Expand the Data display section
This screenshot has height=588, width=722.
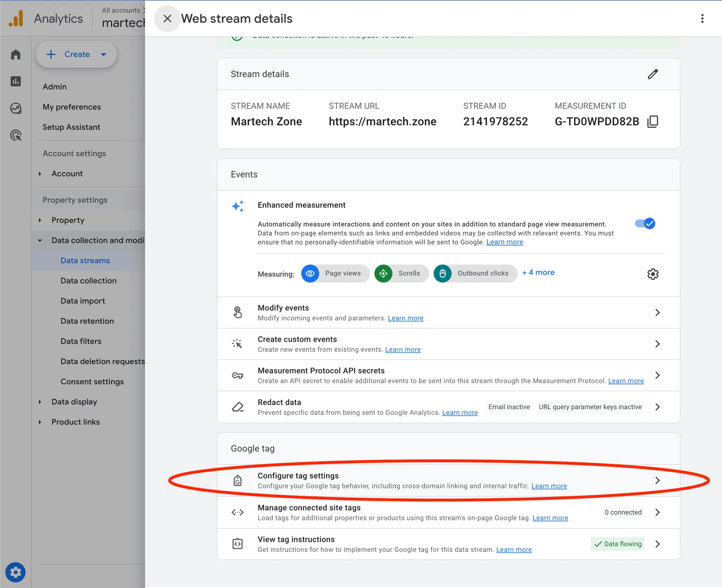(x=74, y=402)
